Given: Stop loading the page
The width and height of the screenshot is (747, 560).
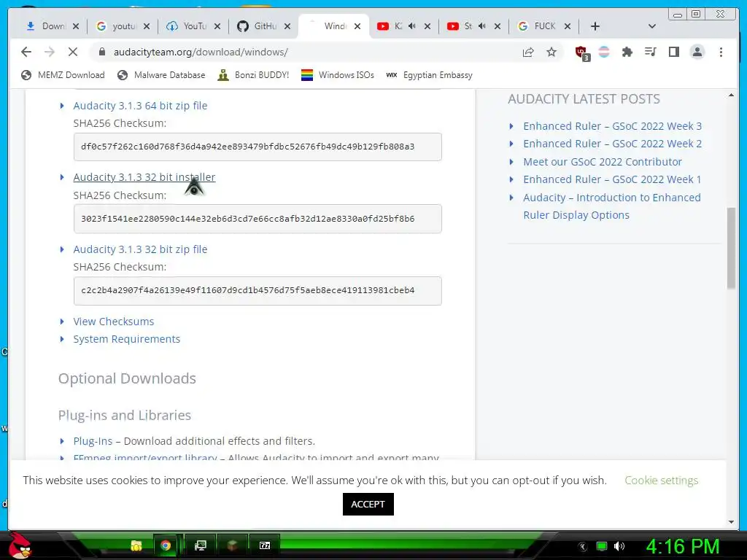Looking at the screenshot, I should (x=73, y=52).
